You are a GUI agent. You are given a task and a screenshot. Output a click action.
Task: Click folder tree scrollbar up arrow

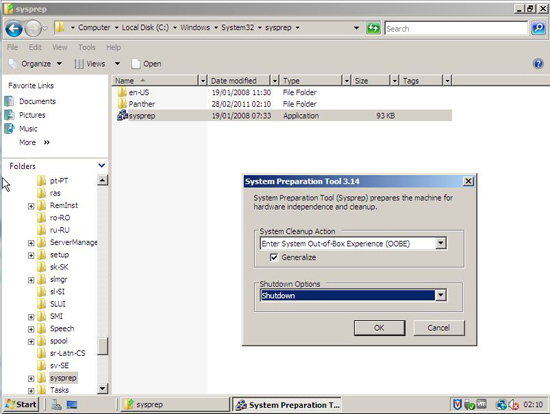102,180
